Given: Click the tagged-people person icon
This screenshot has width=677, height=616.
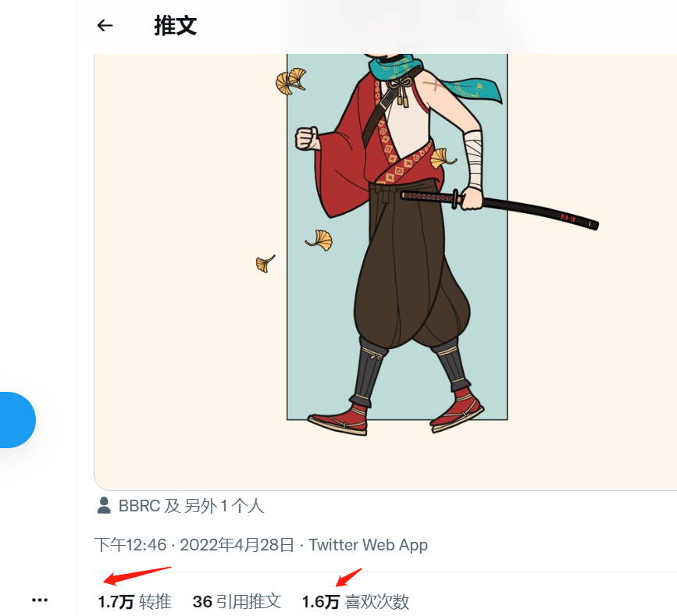Looking at the screenshot, I should point(104,505).
